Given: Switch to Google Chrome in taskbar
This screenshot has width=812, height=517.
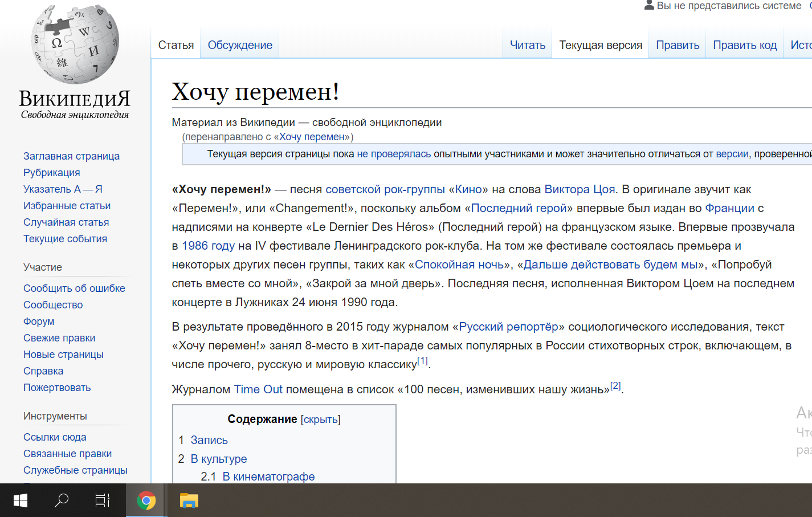Looking at the screenshot, I should [x=146, y=500].
